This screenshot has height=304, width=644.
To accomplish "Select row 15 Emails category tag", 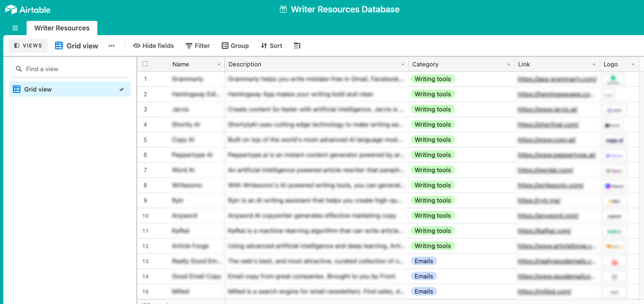I will 424,291.
